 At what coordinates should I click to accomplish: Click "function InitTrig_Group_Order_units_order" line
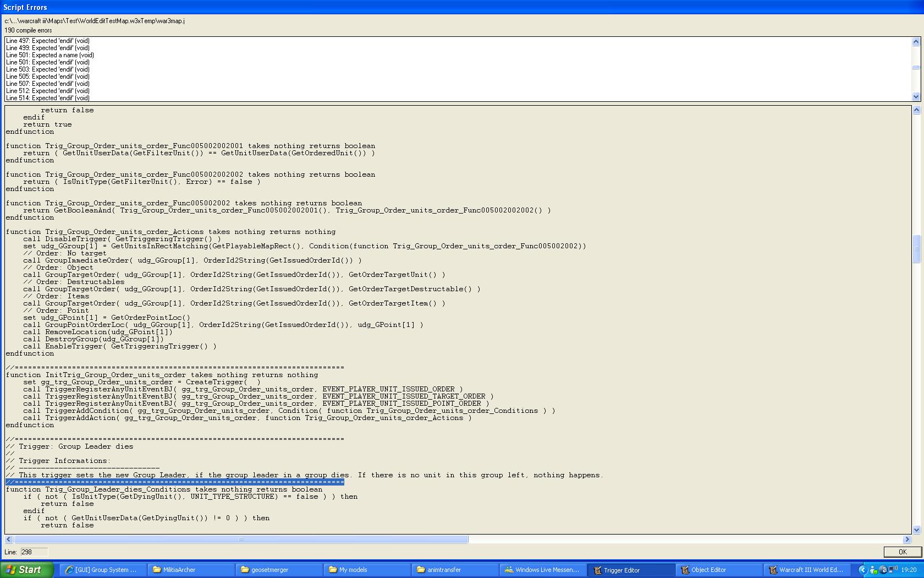[x=162, y=375]
